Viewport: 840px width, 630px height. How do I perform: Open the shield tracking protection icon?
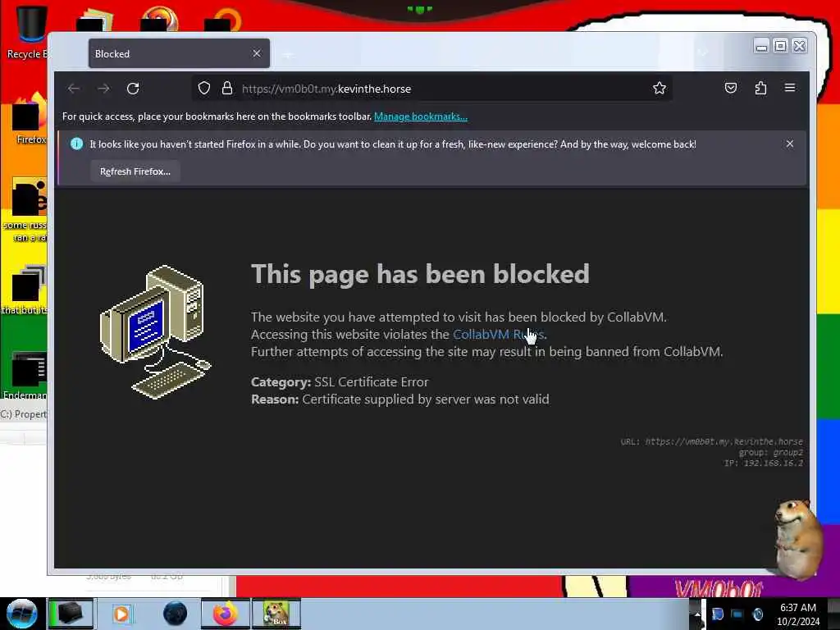pos(204,89)
